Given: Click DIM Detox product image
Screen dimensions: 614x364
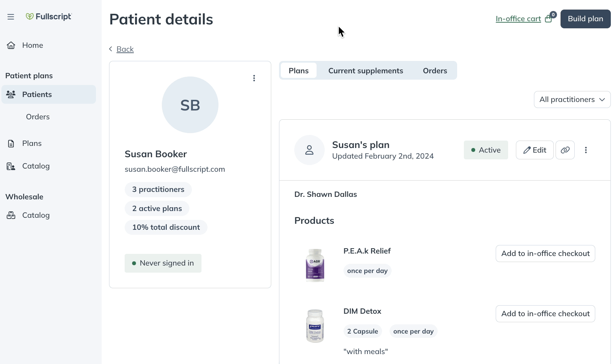Looking at the screenshot, I should point(315,326).
